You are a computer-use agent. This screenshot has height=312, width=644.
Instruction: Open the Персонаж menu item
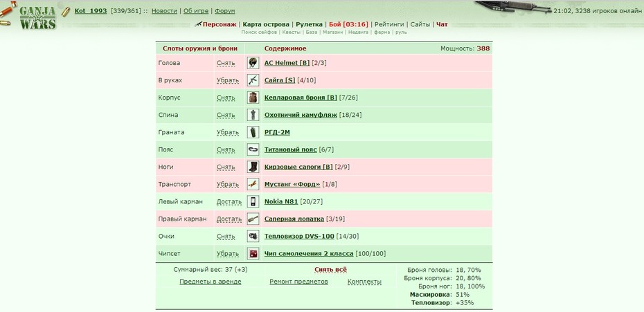coord(220,24)
